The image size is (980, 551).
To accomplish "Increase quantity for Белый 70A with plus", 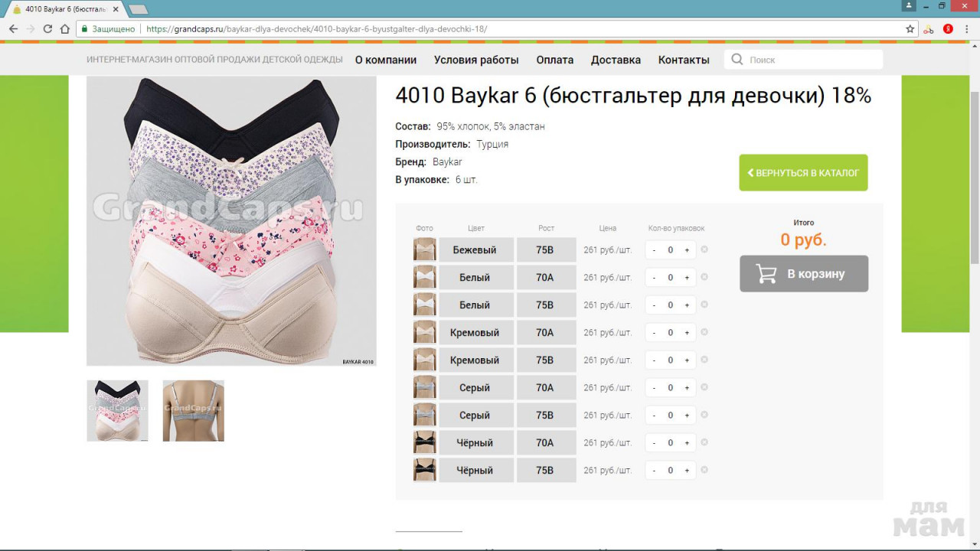I will point(687,277).
